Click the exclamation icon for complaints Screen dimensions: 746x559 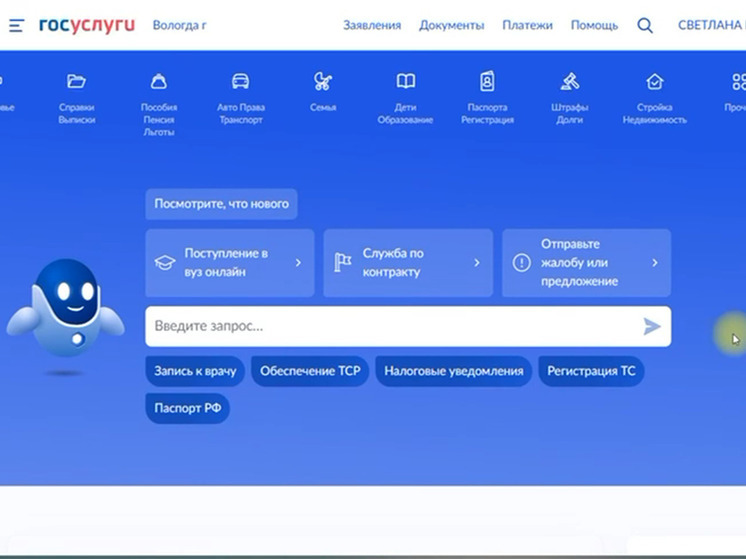(521, 263)
